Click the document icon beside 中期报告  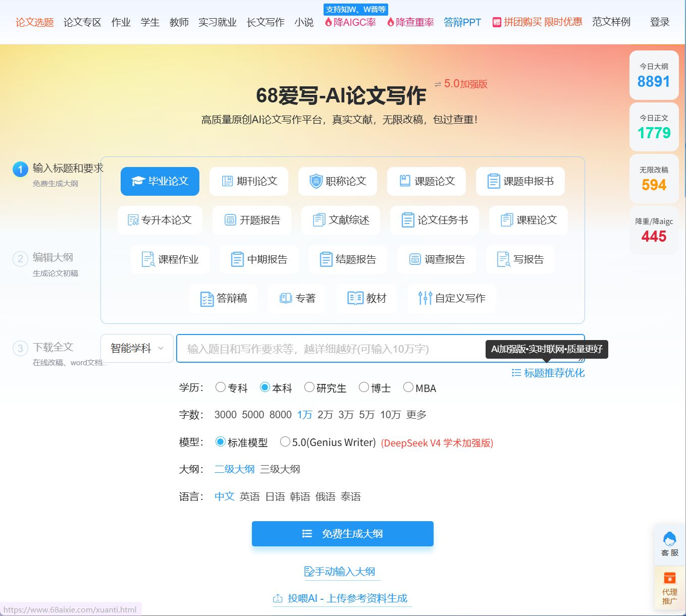point(237,259)
